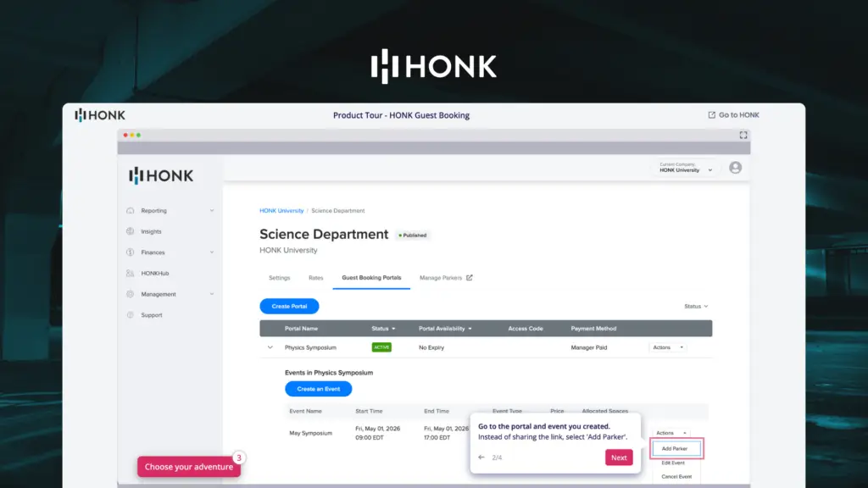Click the ACTIVE status badge
Screen dimensions: 868x488
point(381,347)
